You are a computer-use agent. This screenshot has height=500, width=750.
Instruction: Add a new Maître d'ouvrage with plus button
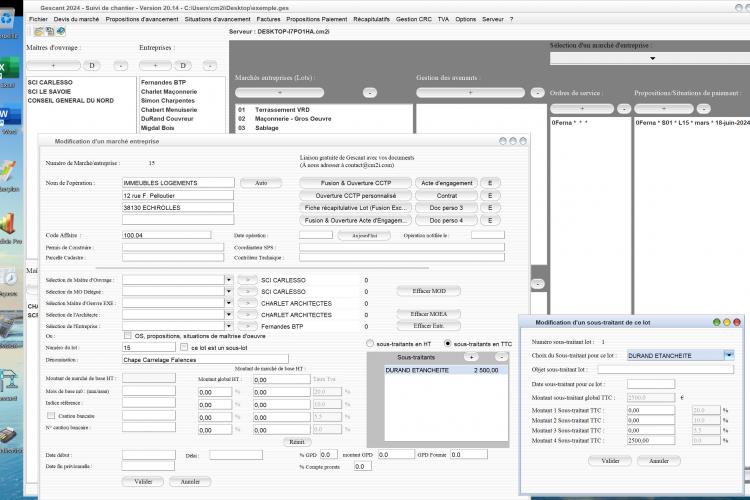click(53, 66)
